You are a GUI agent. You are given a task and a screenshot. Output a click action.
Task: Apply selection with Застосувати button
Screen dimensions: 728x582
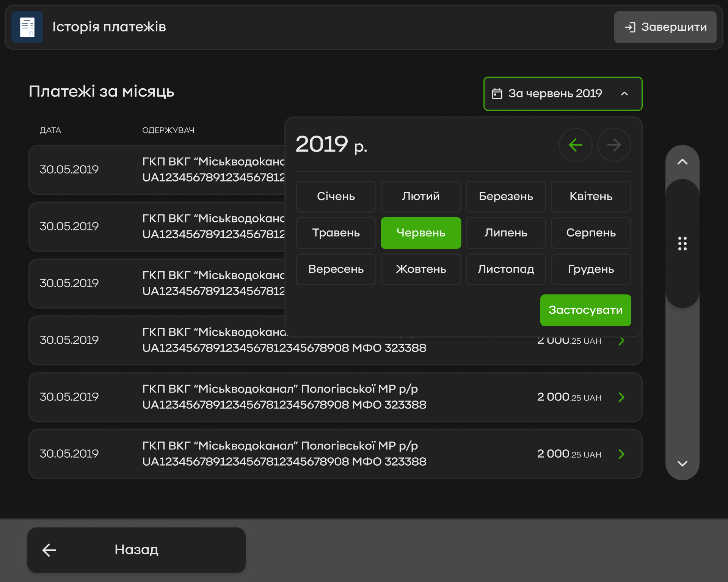point(585,310)
